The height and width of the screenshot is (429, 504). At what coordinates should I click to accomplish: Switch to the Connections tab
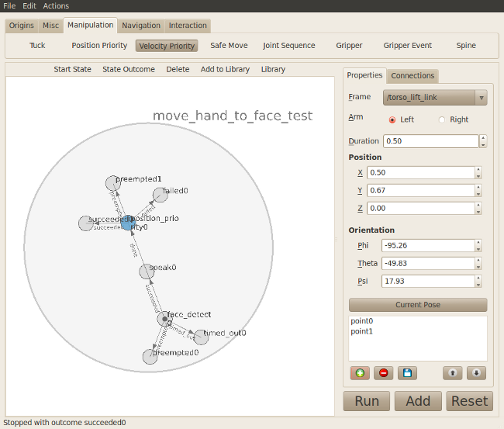tap(413, 75)
